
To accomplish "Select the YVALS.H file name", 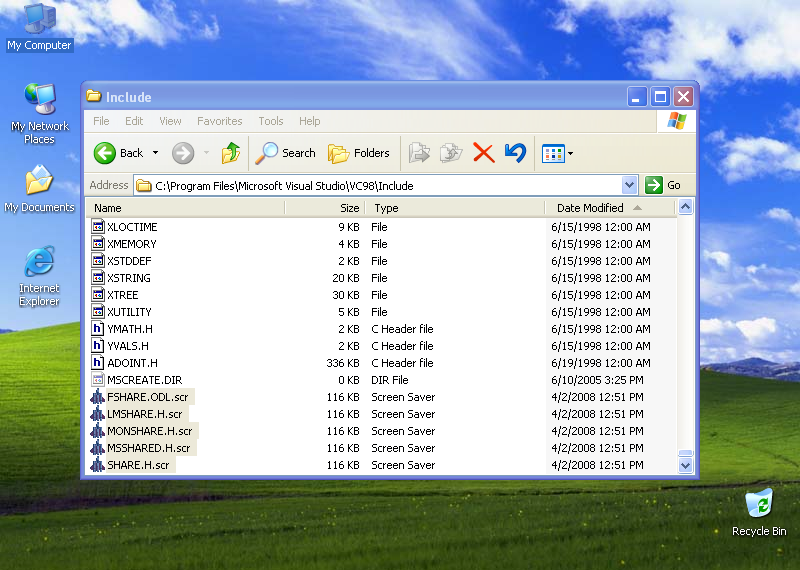I will 128,346.
